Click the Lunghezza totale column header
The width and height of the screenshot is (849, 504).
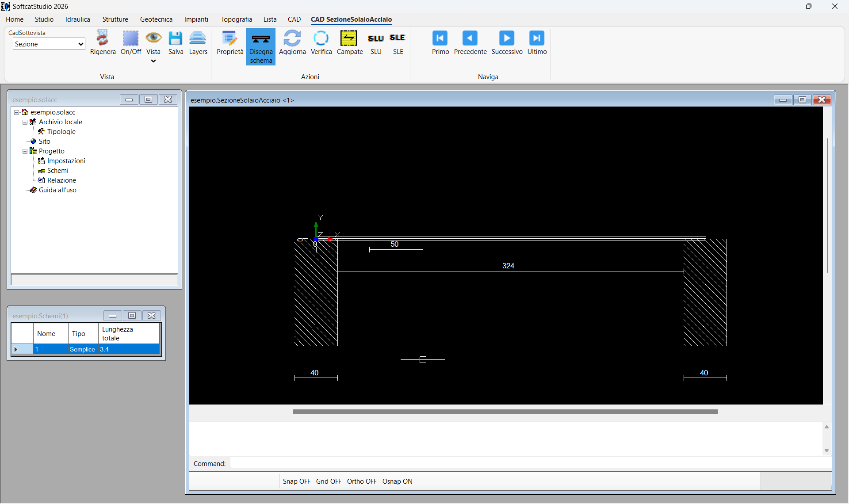[129, 334]
